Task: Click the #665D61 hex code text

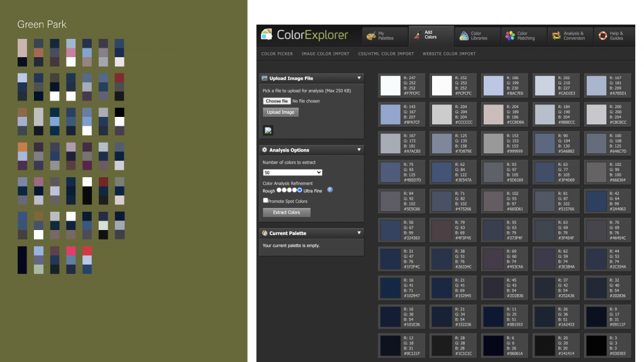Action: click(515, 209)
